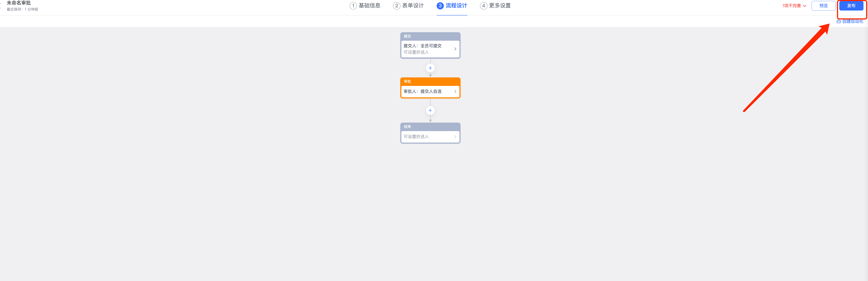Viewport: 868px width, 281px height.
Task: Open 审批人：提交人自选 settings
Action: (x=422, y=92)
